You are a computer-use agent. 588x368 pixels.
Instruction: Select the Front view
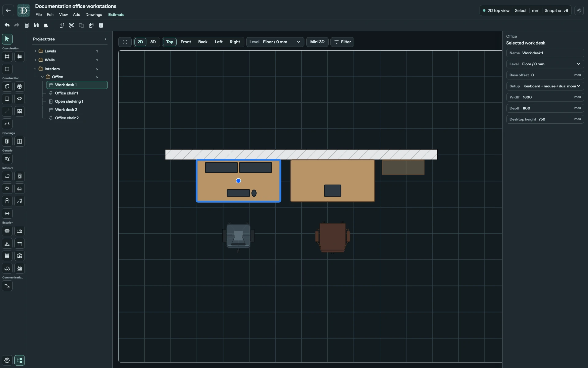point(186,42)
